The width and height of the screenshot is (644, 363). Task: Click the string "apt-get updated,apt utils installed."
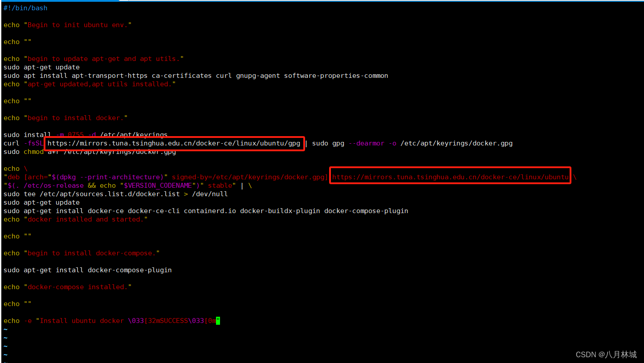click(x=100, y=84)
